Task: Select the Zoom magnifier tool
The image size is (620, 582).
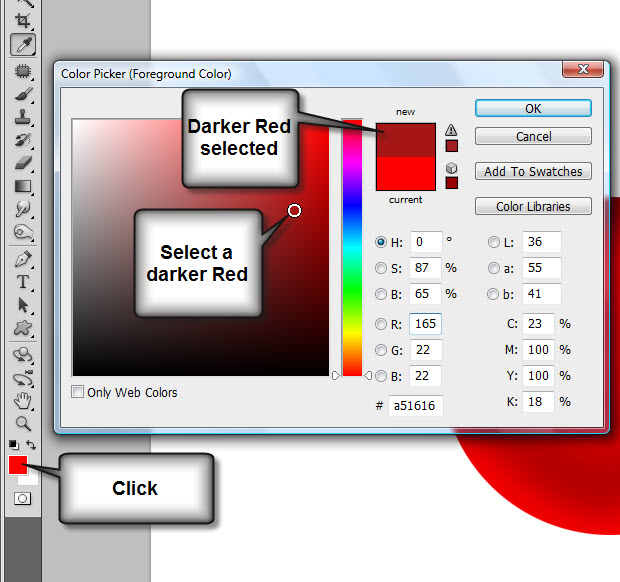Action: (x=23, y=423)
